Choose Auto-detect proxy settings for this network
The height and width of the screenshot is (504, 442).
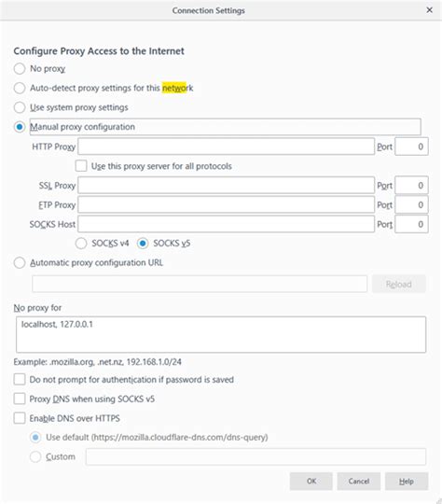pyautogui.click(x=20, y=88)
